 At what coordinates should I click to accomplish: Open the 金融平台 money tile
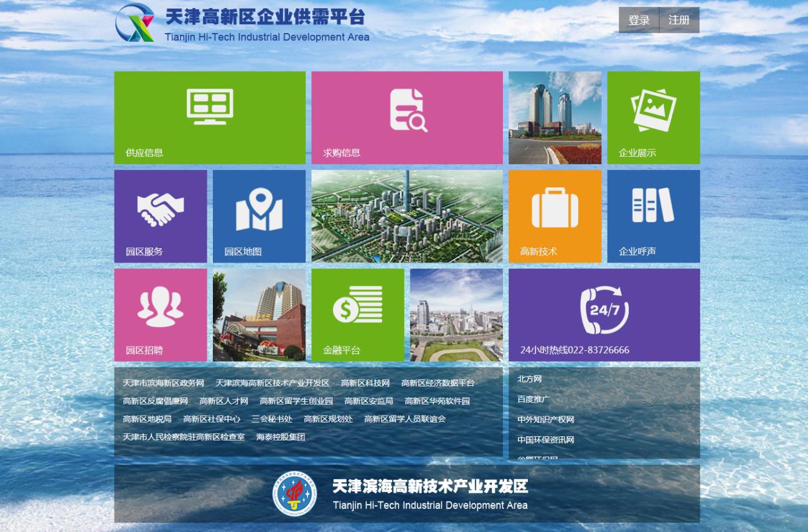click(358, 315)
